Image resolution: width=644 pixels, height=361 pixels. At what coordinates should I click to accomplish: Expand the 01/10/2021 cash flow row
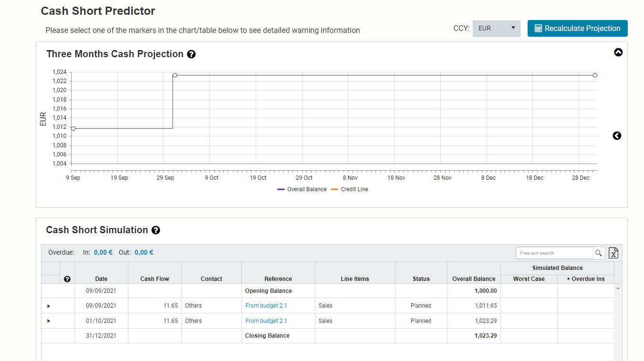49,321
